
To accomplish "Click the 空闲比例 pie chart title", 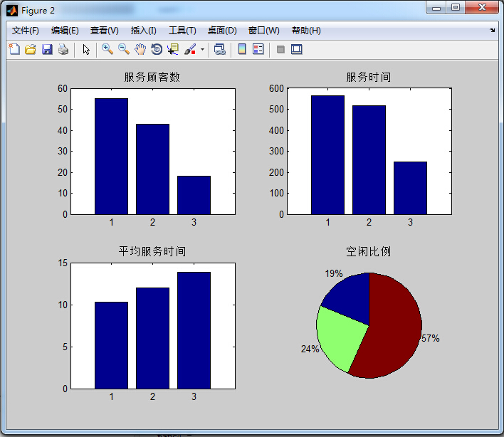I will tap(369, 251).
